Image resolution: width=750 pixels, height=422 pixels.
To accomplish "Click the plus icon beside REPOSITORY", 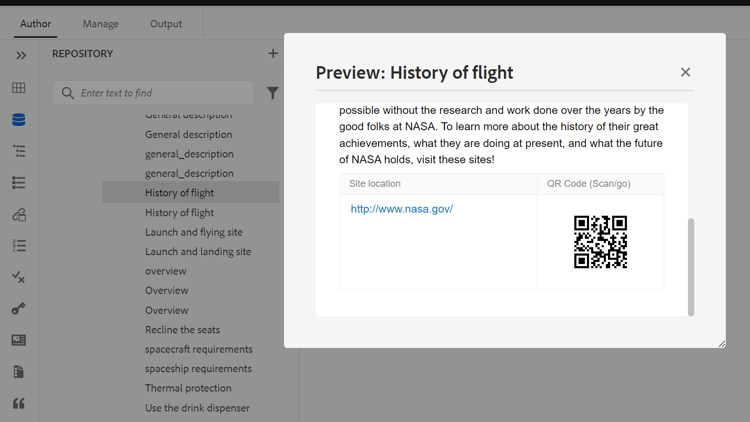I will coord(273,53).
